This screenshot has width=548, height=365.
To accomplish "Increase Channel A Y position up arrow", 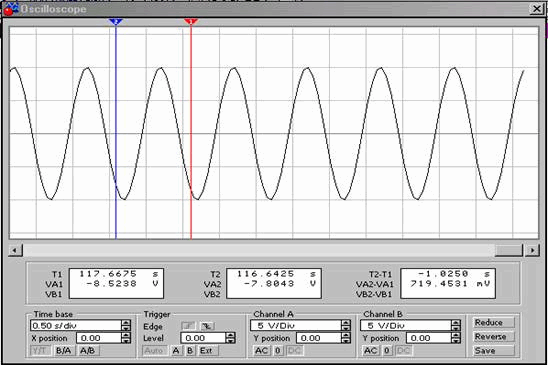I will (x=346, y=335).
